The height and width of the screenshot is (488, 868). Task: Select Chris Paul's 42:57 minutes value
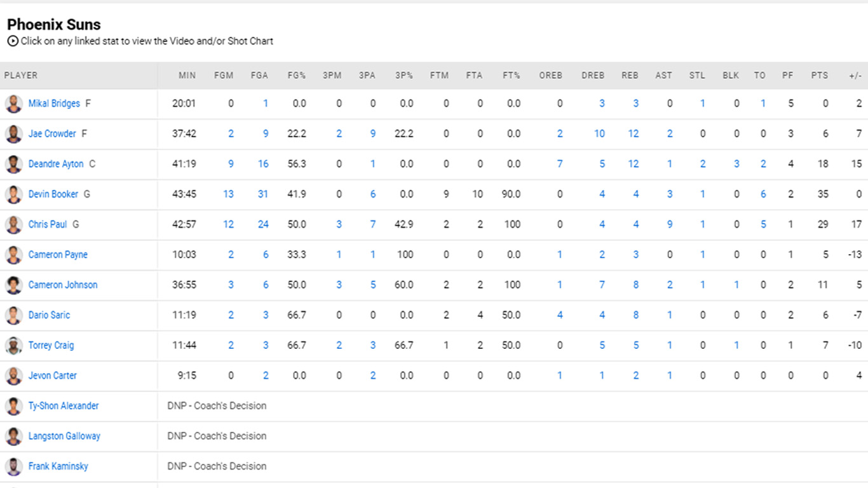(184, 224)
